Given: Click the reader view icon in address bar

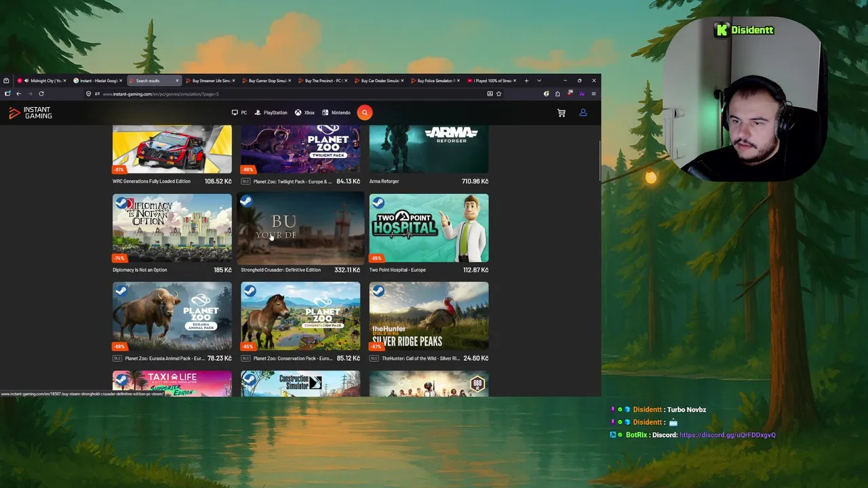Looking at the screenshot, I should click(490, 94).
